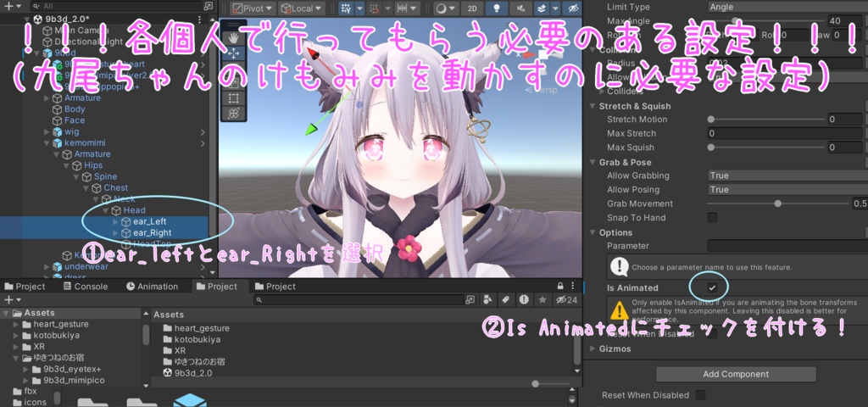
Task: Open Hierarchy search-by-type icon
Action: (x=208, y=6)
